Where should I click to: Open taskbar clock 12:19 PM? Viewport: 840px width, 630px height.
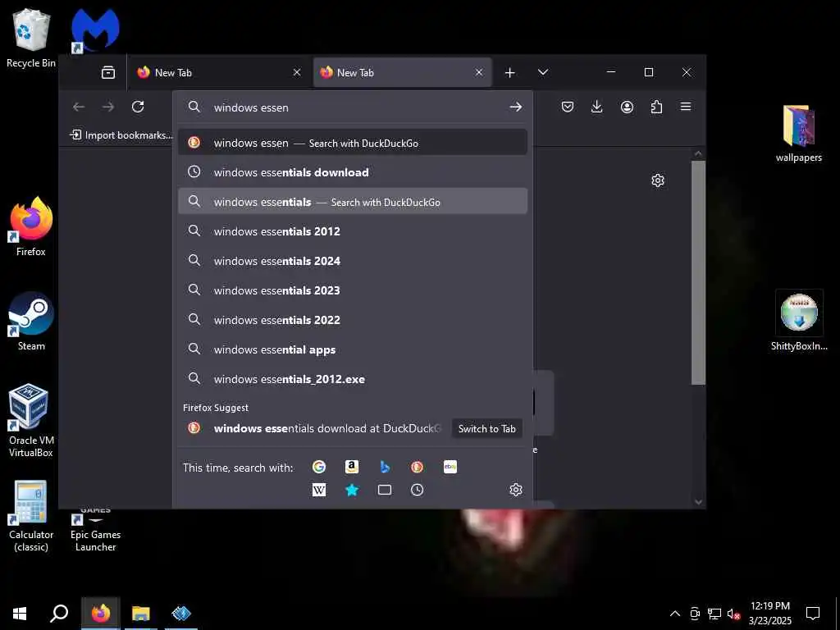point(769,614)
